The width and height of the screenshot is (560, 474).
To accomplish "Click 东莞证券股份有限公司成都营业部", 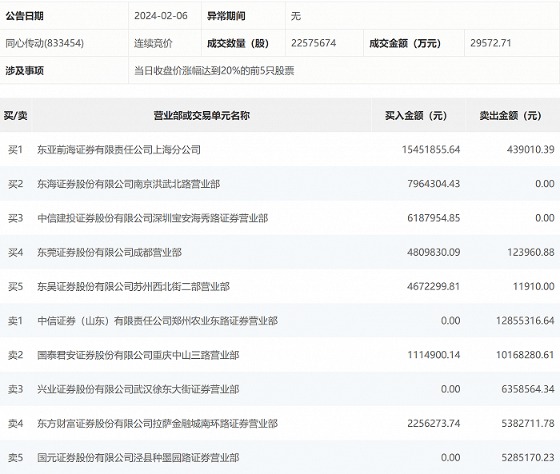I will click(x=109, y=253).
